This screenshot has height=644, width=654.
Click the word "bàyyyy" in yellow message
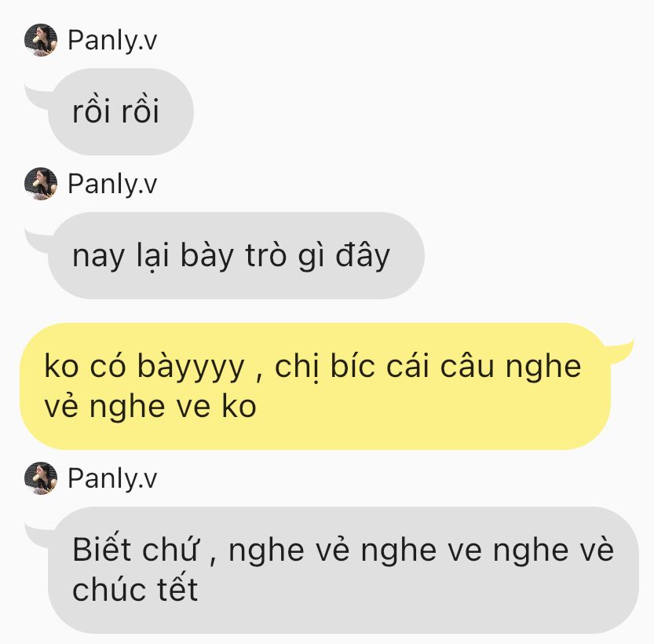(191, 368)
